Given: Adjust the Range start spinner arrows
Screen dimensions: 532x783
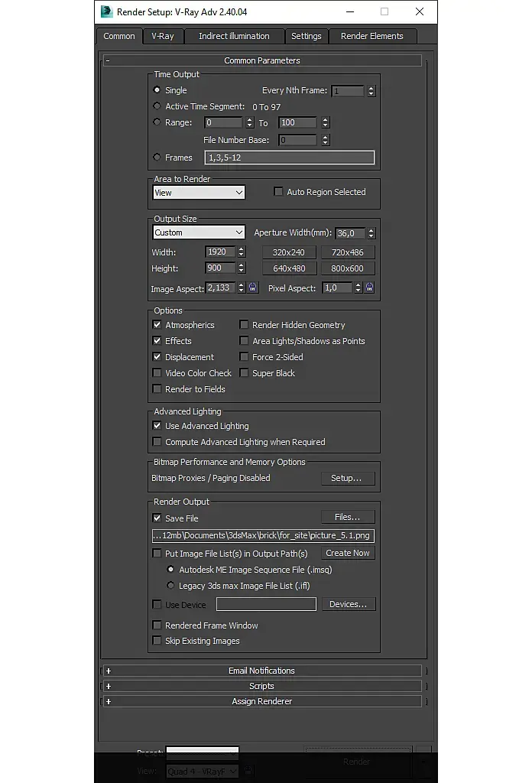Looking at the screenshot, I should [x=250, y=122].
